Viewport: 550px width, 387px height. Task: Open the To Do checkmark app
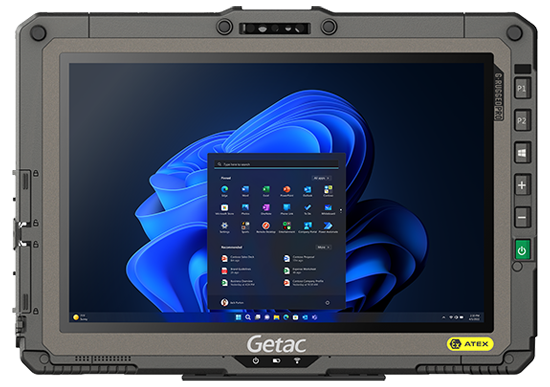[307, 208]
